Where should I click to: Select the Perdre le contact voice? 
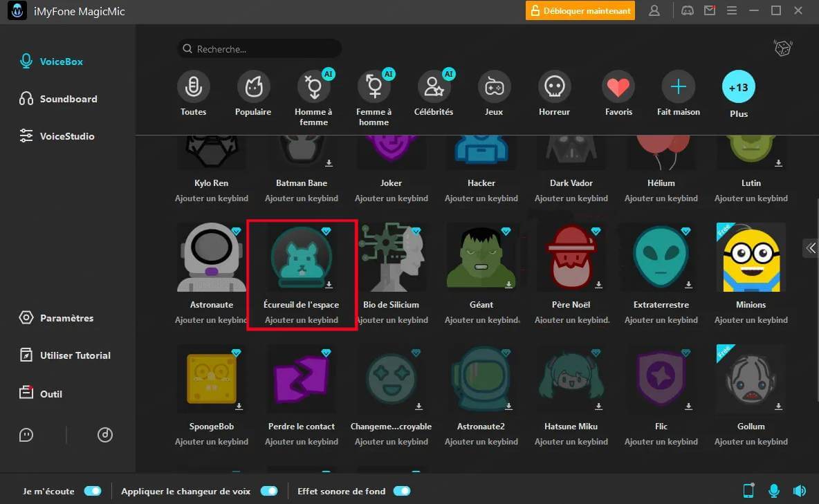(302, 379)
